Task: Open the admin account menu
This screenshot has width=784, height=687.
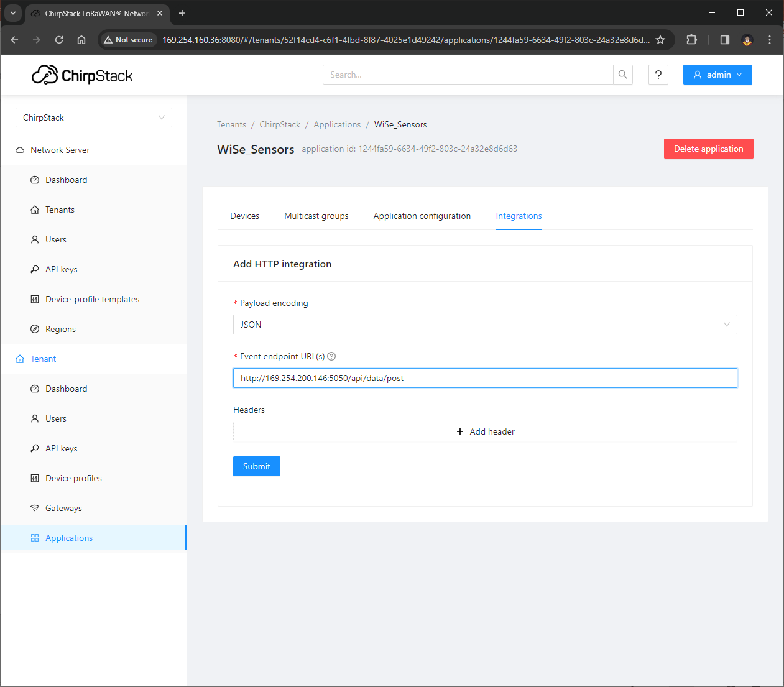Action: coord(717,75)
